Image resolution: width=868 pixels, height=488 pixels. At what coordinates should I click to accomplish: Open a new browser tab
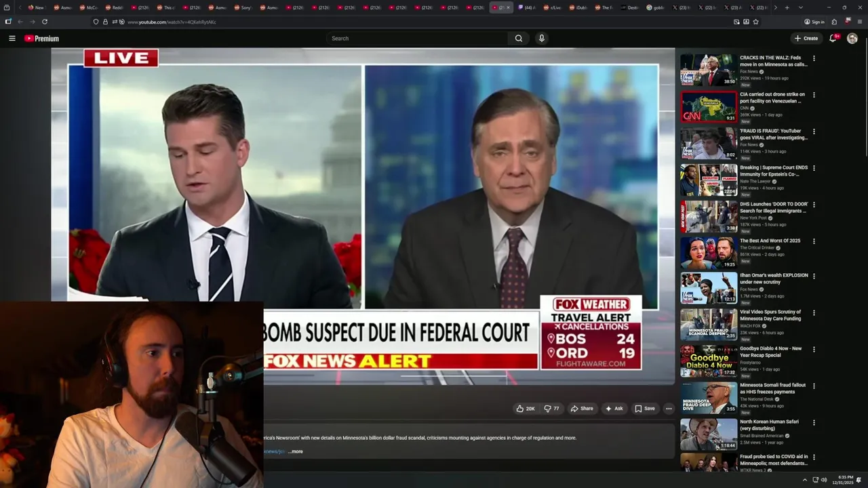[x=787, y=7]
